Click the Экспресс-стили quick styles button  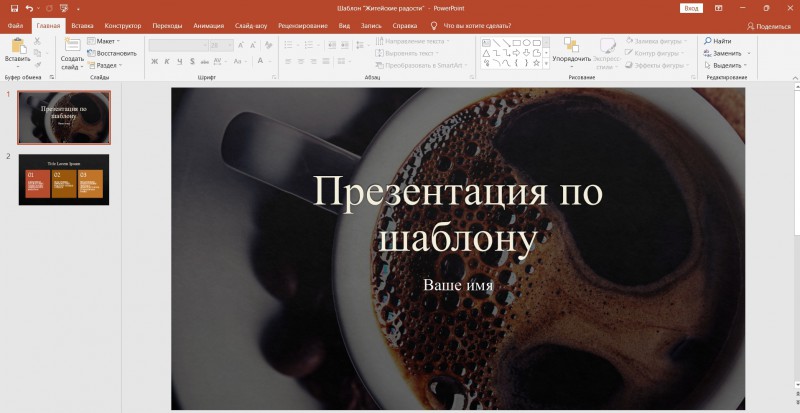point(608,53)
